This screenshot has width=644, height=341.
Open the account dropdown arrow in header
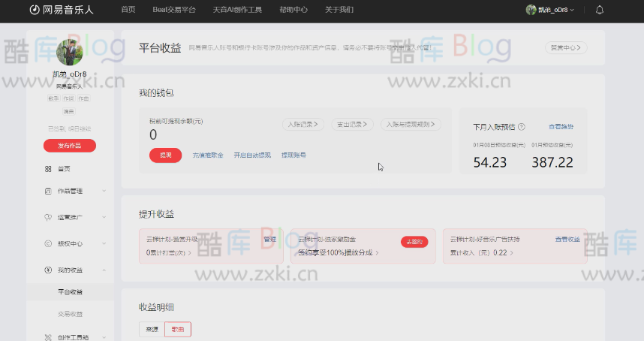tap(572, 10)
